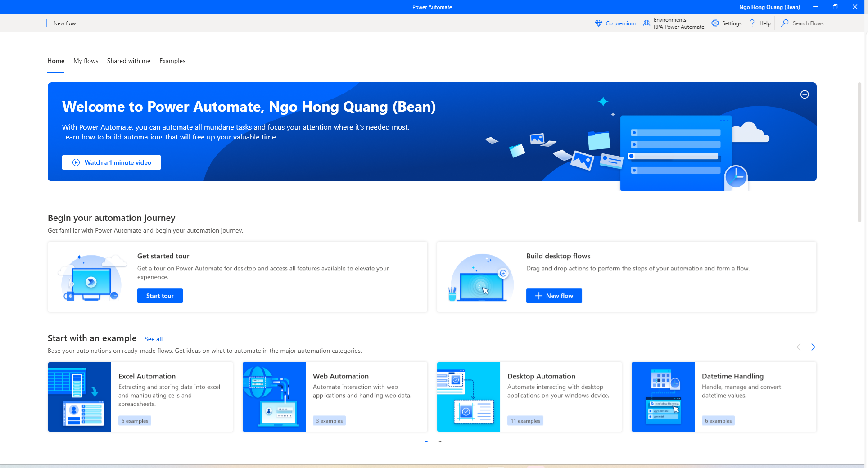This screenshot has height=468, width=868.
Task: Dismiss the welcome banner with the minus icon
Action: coord(804,94)
